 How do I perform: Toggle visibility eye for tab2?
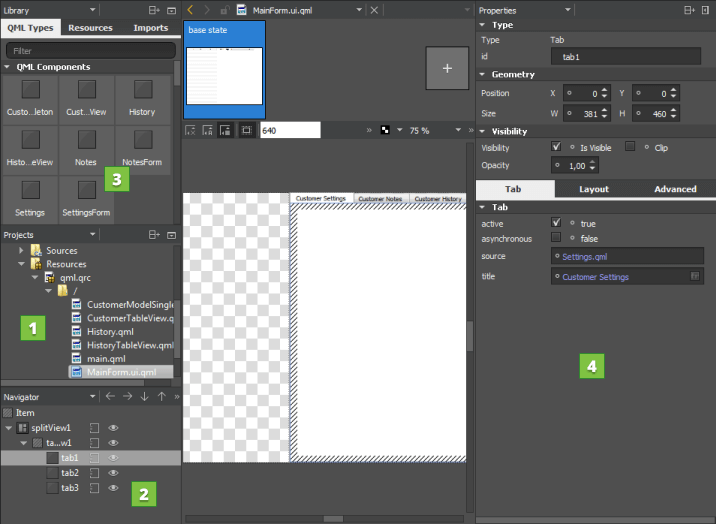click(113, 473)
